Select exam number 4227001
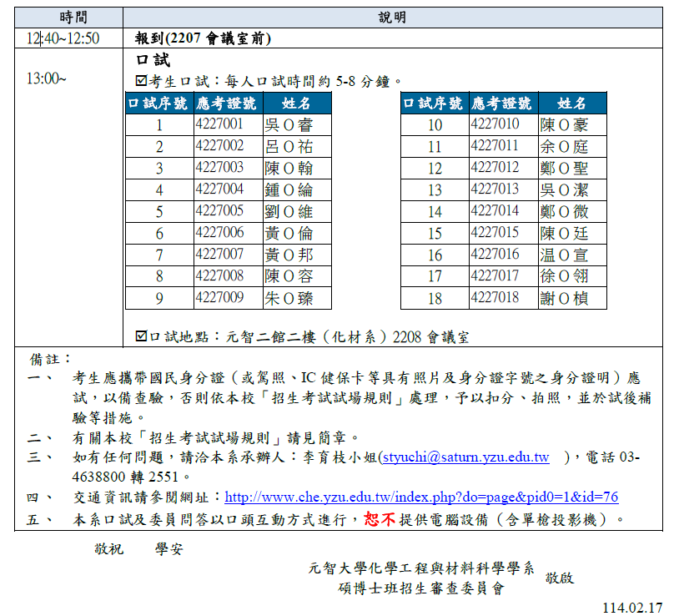 (x=219, y=124)
